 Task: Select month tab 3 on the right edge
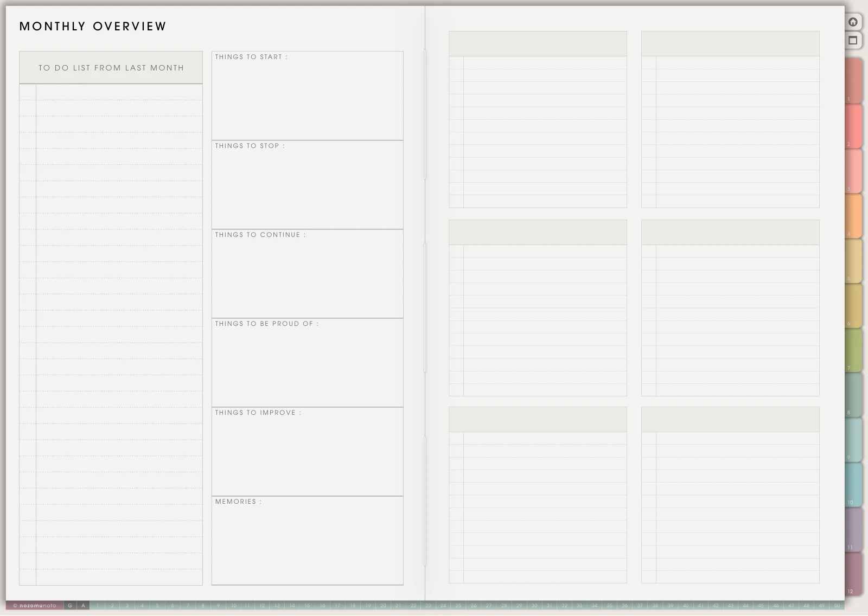coord(853,170)
